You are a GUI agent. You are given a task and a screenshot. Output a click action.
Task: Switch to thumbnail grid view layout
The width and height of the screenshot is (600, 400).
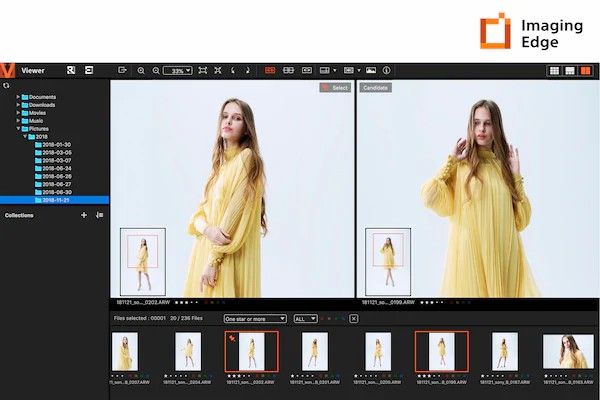pyautogui.click(x=554, y=70)
